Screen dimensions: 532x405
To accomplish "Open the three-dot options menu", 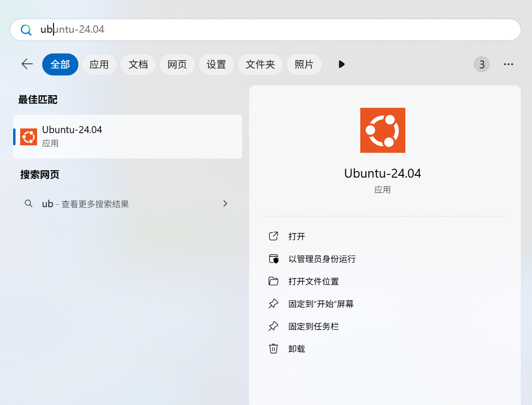I will point(508,64).
